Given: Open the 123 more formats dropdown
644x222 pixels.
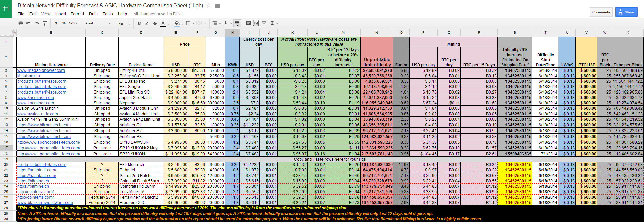Looking at the screenshot, I should 73,23.
